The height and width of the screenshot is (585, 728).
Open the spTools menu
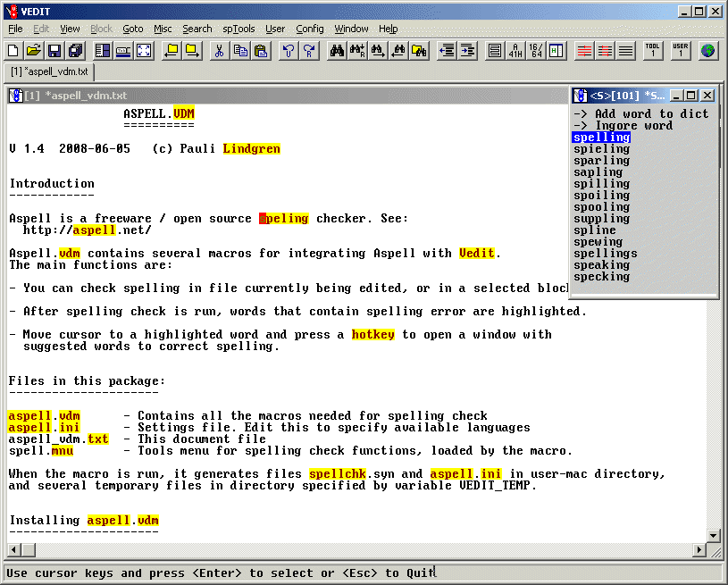238,29
